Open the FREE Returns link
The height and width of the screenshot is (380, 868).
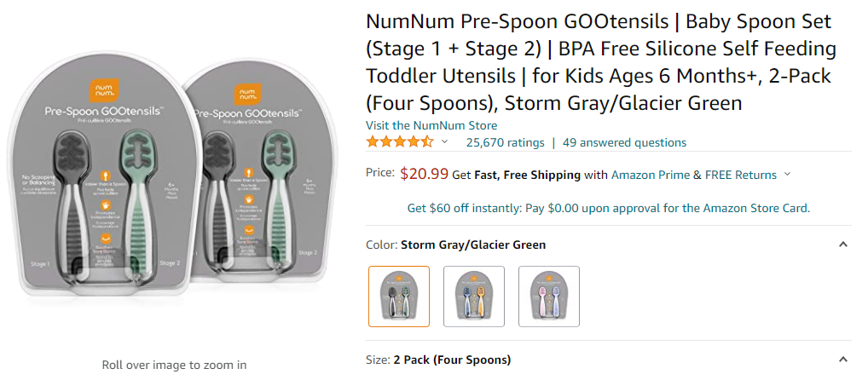coord(741,175)
